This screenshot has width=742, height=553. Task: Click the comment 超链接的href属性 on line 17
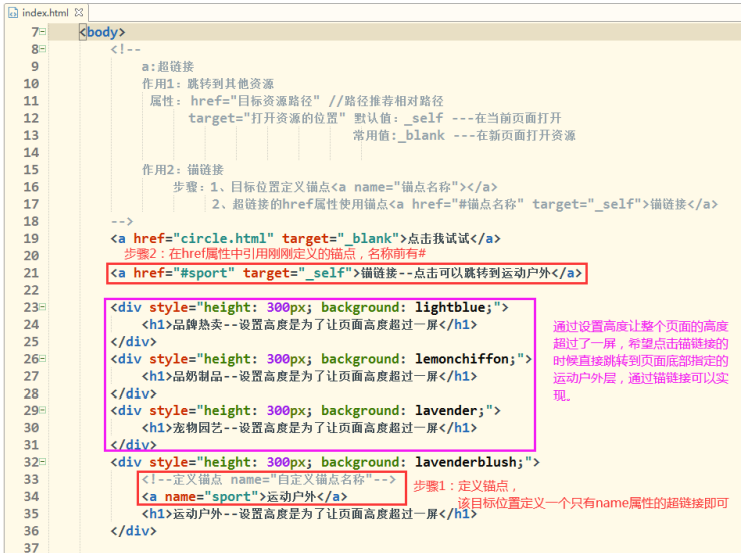465,204
